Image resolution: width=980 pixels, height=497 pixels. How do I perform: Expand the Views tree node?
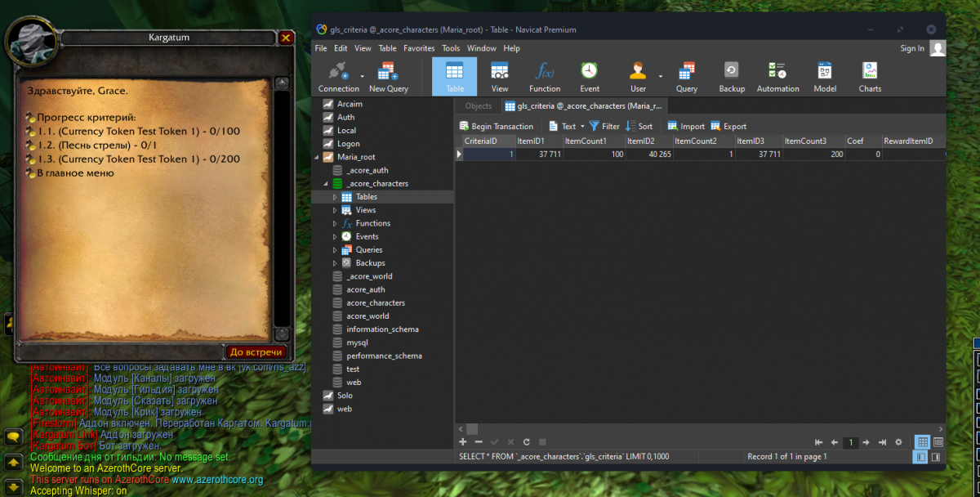[x=335, y=210]
